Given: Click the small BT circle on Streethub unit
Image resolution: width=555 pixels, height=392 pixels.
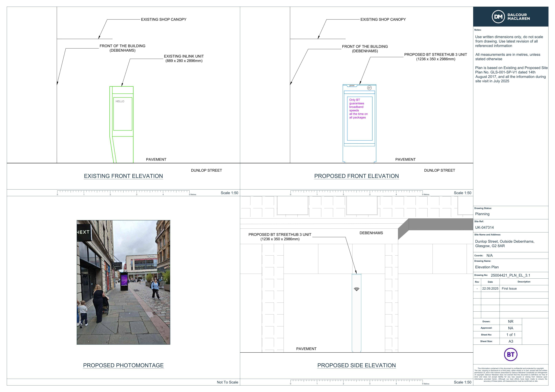Looking at the screenshot, I should pyautogui.click(x=369, y=88).
